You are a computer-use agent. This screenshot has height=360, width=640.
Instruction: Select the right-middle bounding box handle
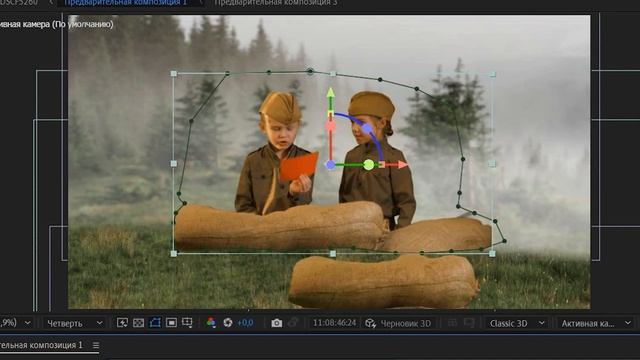pyautogui.click(x=492, y=164)
